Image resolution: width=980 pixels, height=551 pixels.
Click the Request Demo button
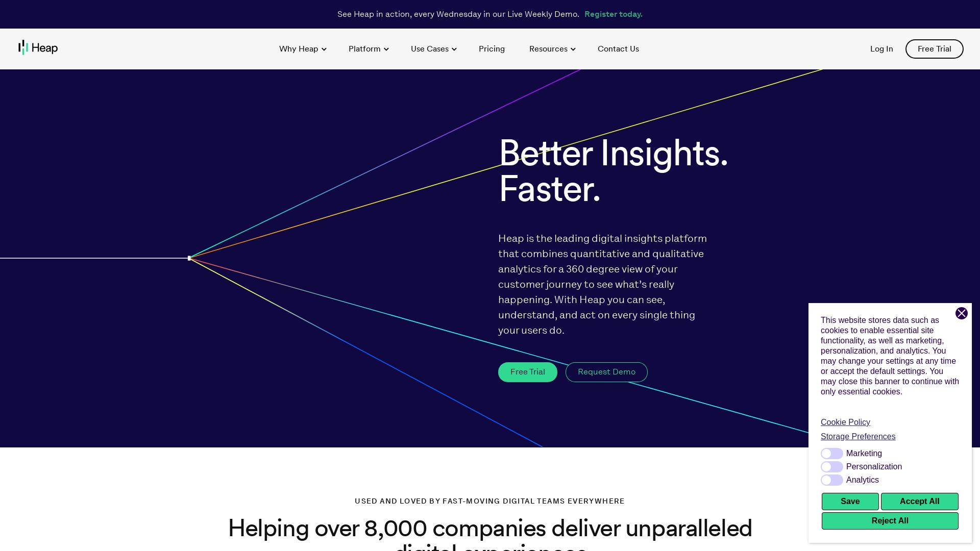606,371
